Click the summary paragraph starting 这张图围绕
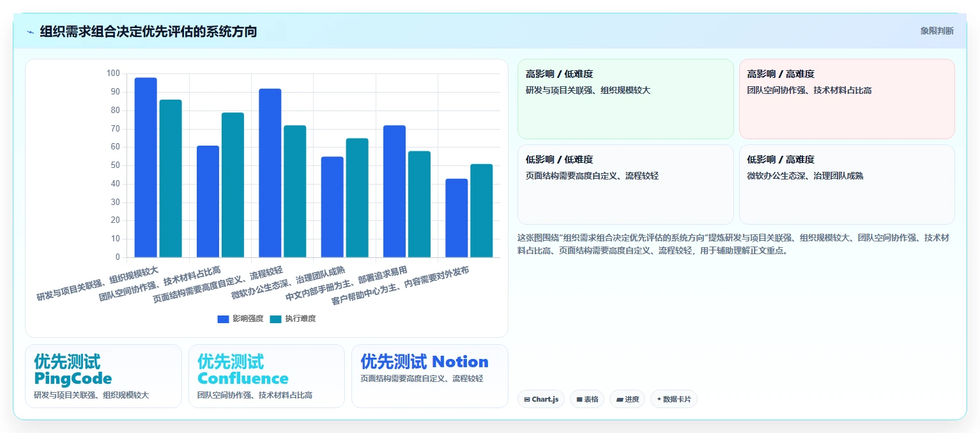The image size is (980, 433). [733, 244]
